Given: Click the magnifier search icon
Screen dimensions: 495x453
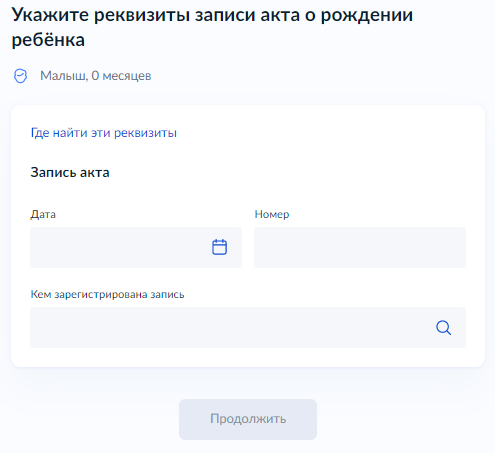Looking at the screenshot, I should [443, 328].
